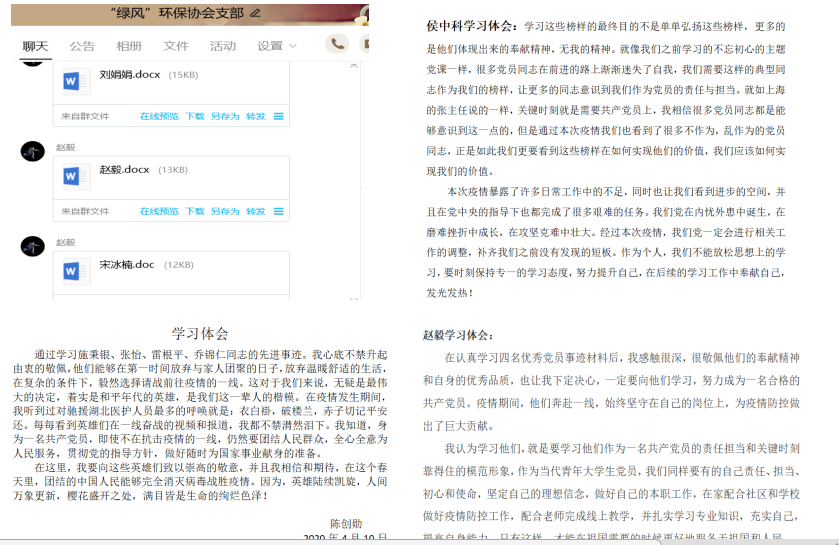Click the more-options menu icon for 赵毅.docx
The image size is (839, 545).
(279, 211)
